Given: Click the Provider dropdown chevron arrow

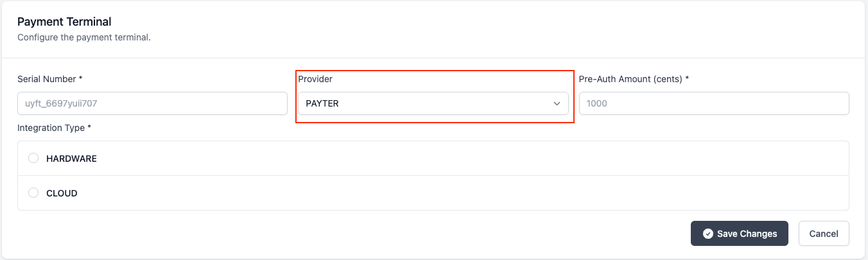Looking at the screenshot, I should click(557, 103).
